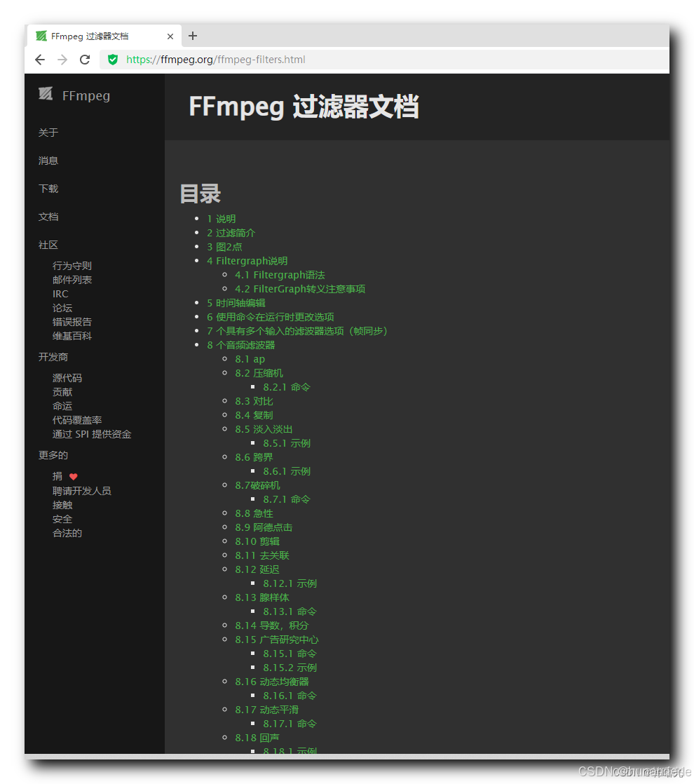
Task: Open the '8.2 压缩机' section link
Action: 261,372
